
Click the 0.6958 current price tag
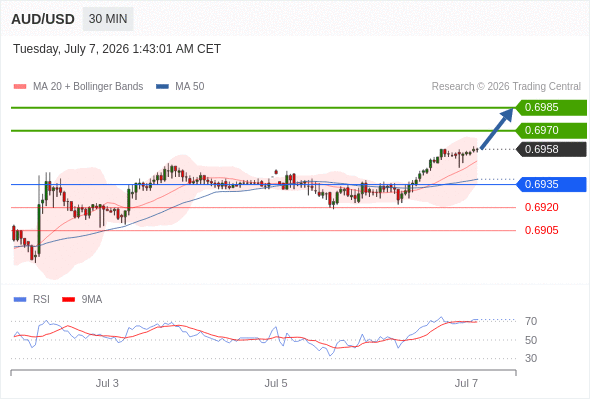click(x=551, y=149)
